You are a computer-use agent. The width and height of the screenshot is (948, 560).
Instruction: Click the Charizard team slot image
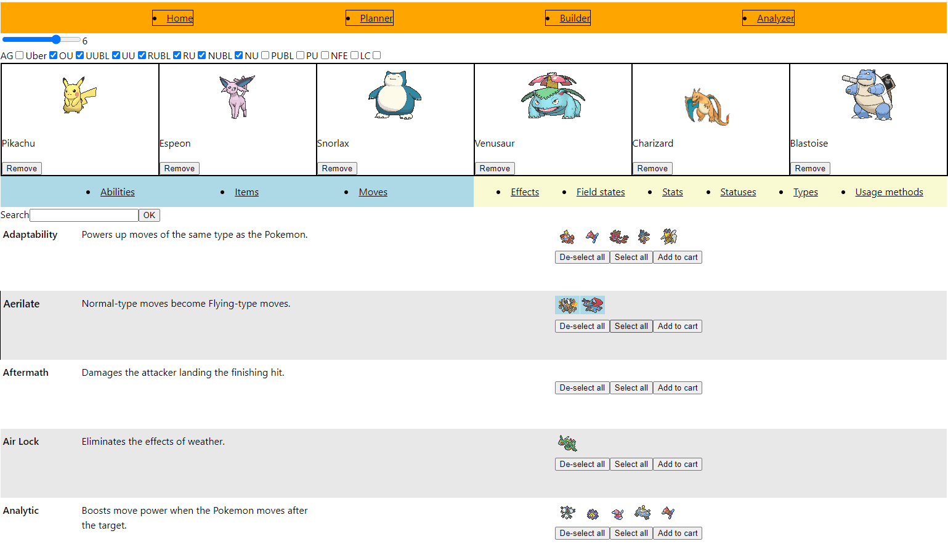click(x=707, y=106)
